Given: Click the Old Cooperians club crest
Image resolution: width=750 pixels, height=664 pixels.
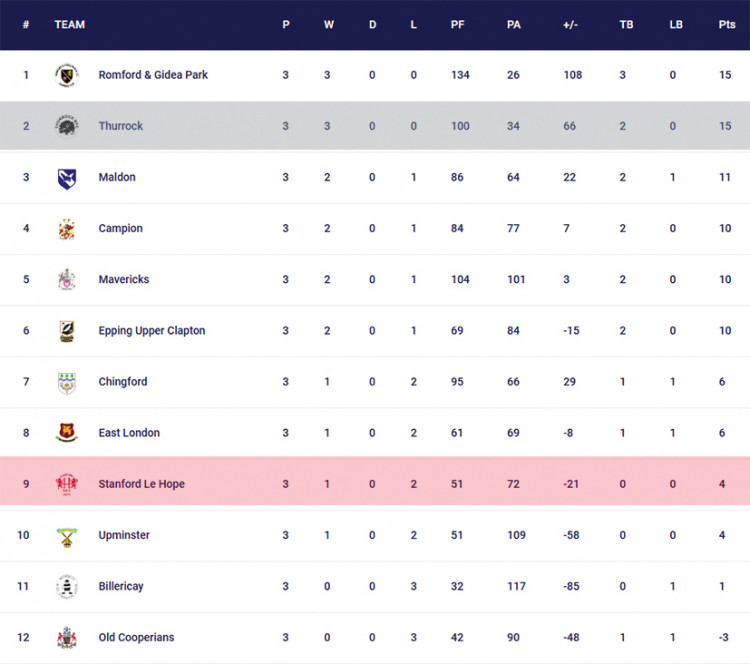Looking at the screenshot, I should (x=67, y=637).
